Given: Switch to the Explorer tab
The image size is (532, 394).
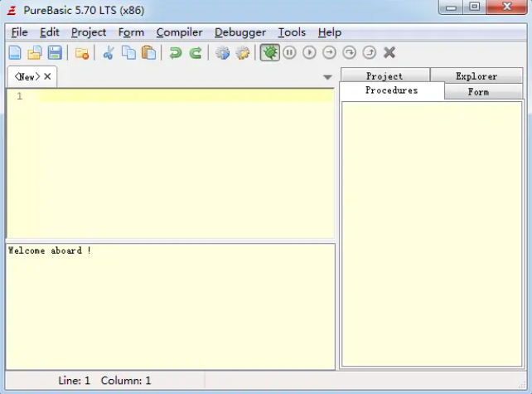Looking at the screenshot, I should click(x=476, y=76).
